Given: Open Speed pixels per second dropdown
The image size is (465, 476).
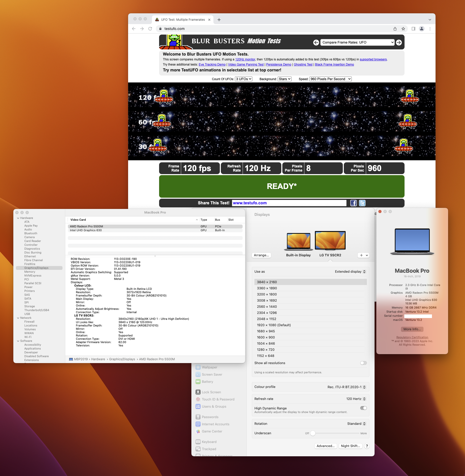Looking at the screenshot, I should pos(330,79).
